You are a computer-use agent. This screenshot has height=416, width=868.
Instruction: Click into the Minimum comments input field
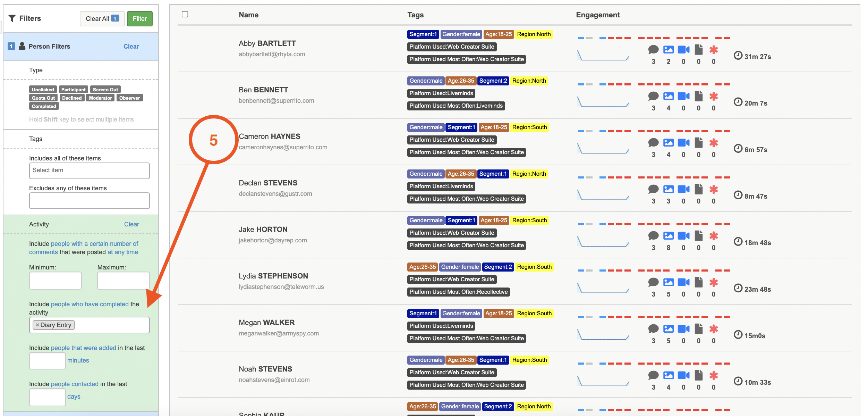(55, 281)
